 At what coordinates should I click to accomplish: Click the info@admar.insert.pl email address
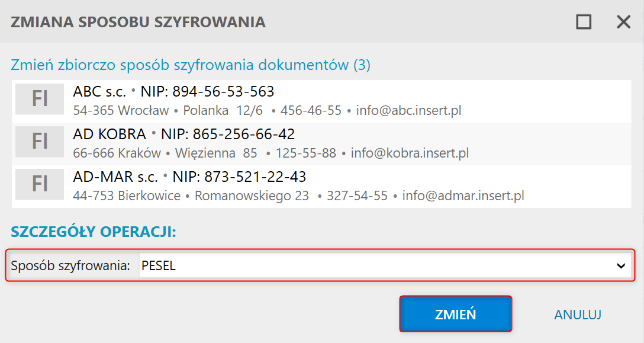(x=463, y=195)
